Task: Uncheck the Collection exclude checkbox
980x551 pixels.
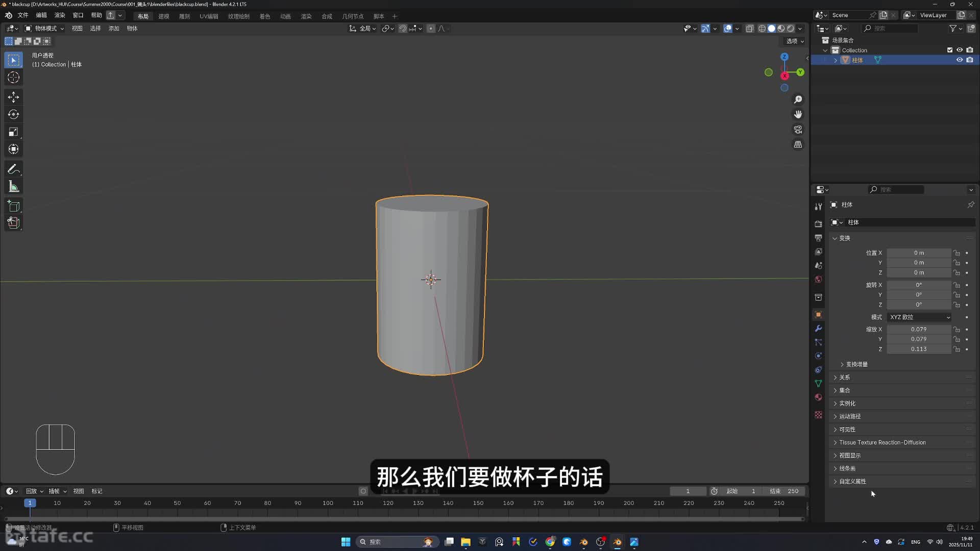Action: pos(949,50)
